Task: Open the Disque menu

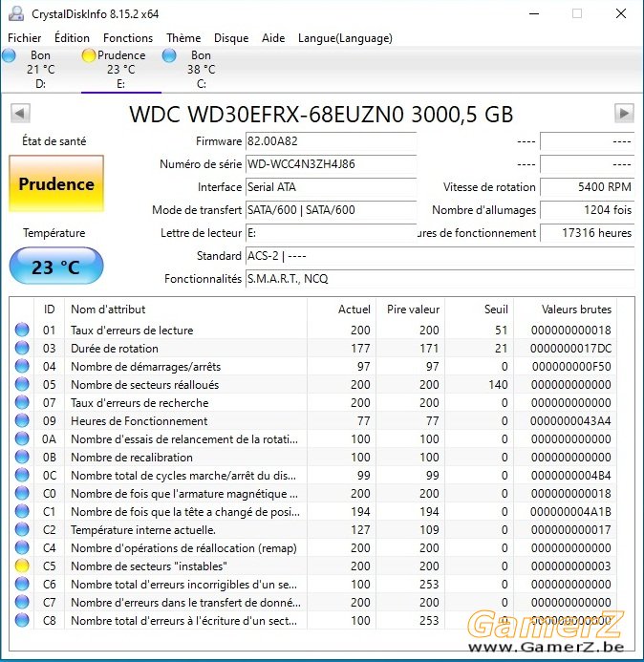Action: pos(231,38)
